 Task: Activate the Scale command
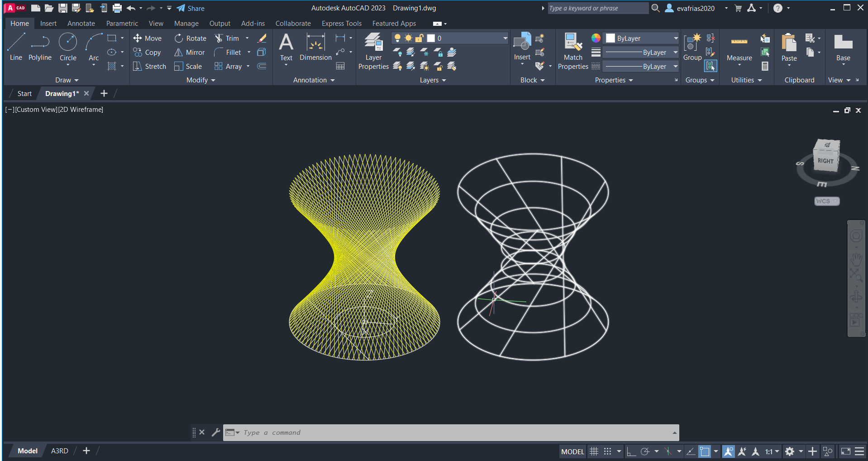(188, 67)
